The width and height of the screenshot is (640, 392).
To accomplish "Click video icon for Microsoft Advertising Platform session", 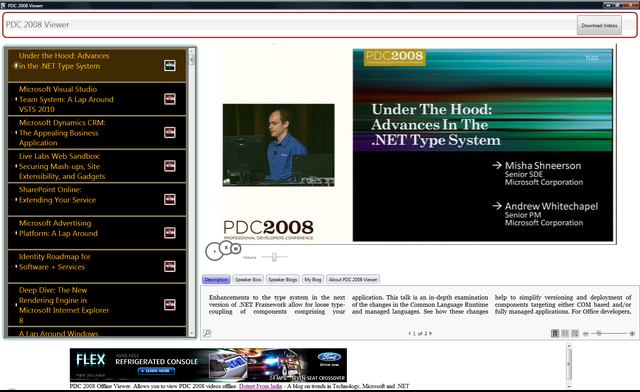I will point(170,233).
